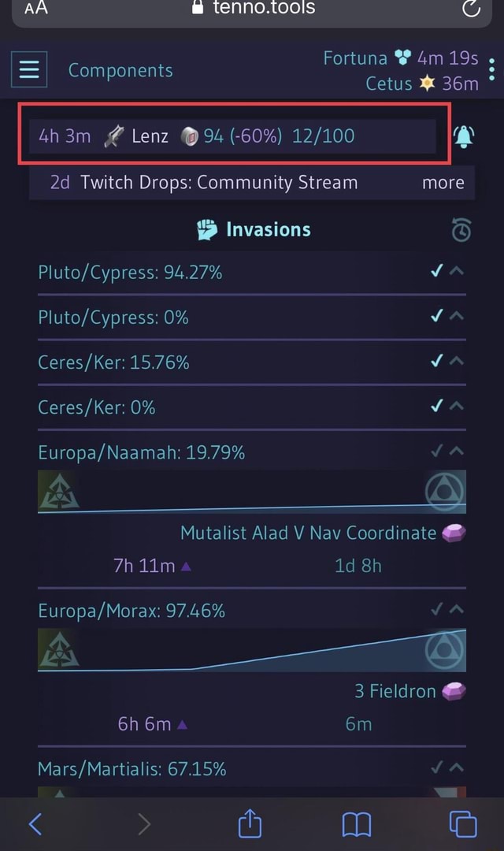Click the Fortuna cycle icon
504x851 pixels.
402,58
